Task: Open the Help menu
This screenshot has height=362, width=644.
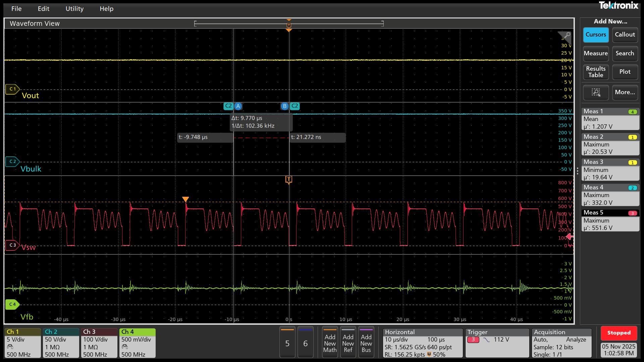Action: pyautogui.click(x=106, y=9)
